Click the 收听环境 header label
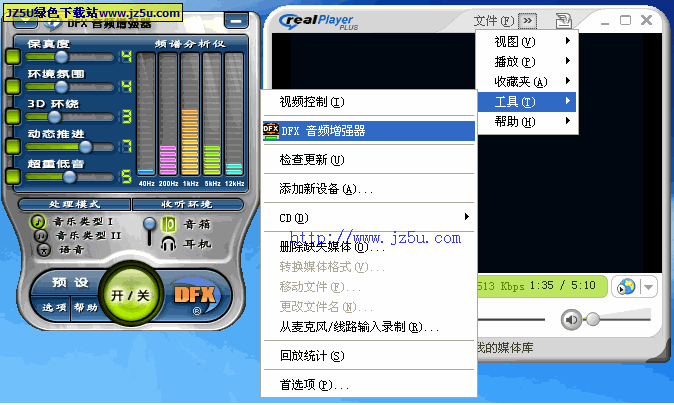Viewport: 674px width, 405px height. click(x=187, y=204)
